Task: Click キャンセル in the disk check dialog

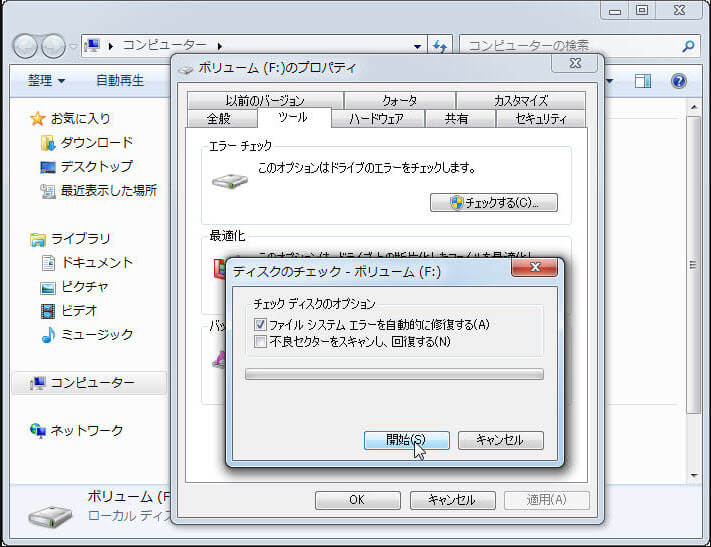Action: (x=500, y=440)
